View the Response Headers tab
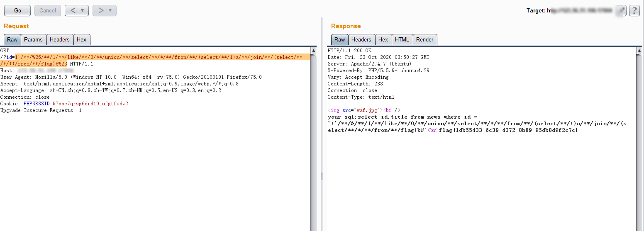The width and height of the screenshot is (644, 231). point(361,39)
